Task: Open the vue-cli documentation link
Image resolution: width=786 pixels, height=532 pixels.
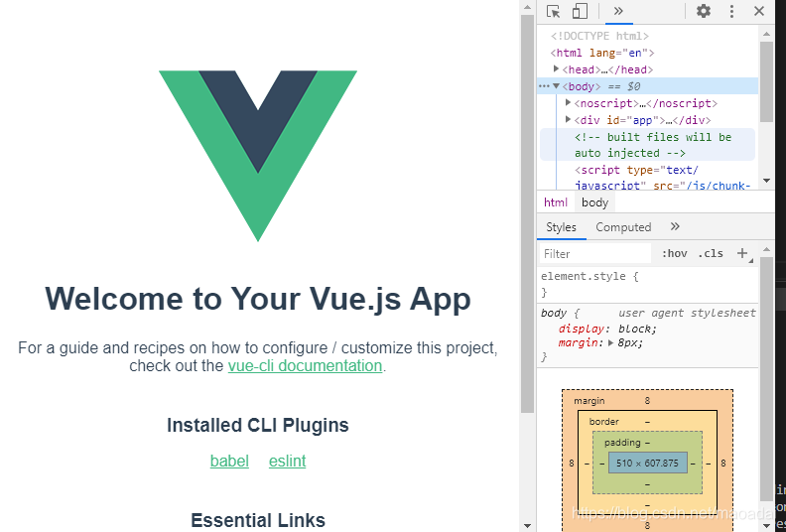Action: click(x=305, y=366)
